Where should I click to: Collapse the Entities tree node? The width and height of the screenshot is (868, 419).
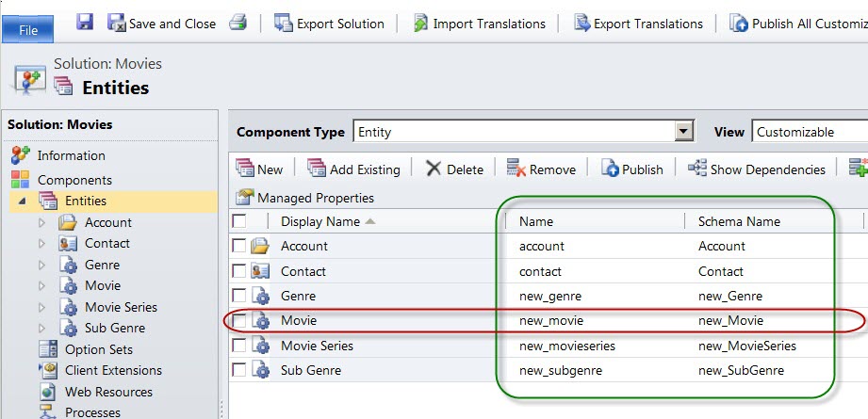coord(22,201)
